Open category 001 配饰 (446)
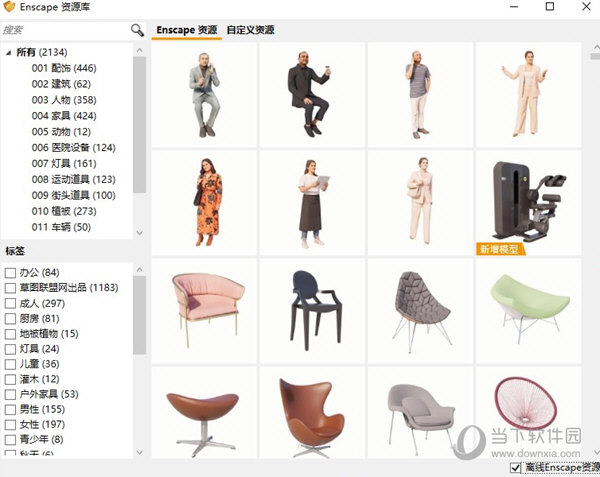Screen dimensions: 600x477 (x=64, y=68)
